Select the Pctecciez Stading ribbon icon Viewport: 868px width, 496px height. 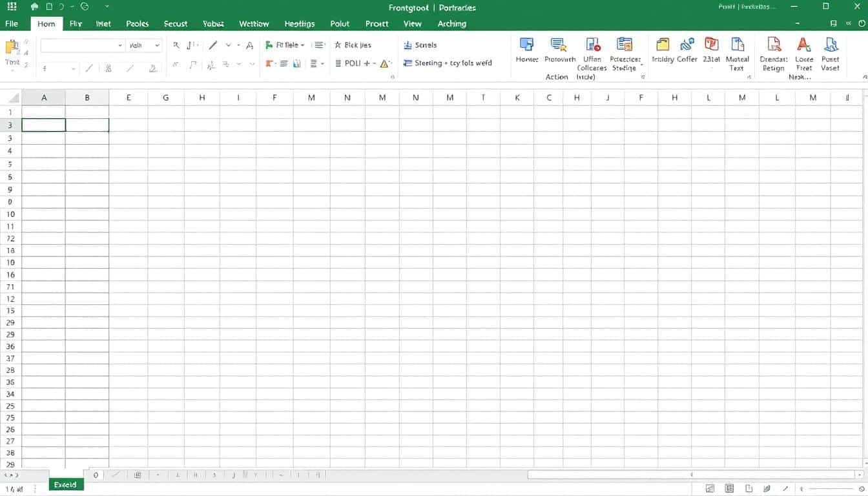(x=625, y=45)
